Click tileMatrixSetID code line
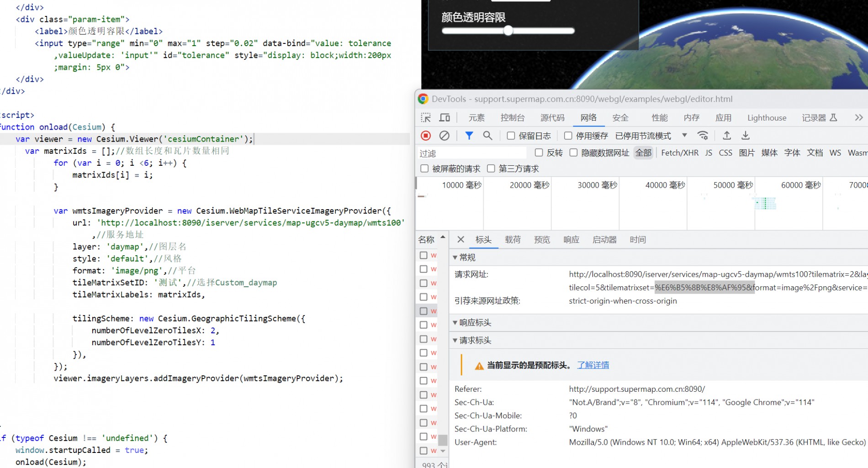The height and width of the screenshot is (468, 868). (175, 283)
